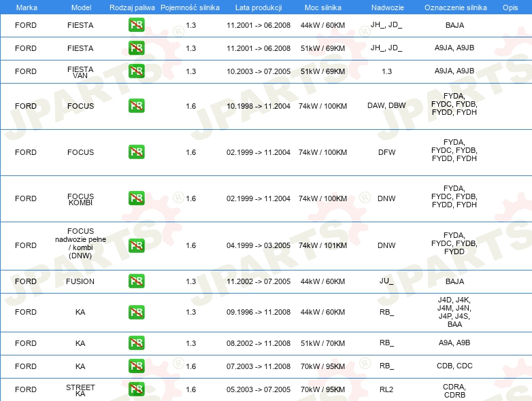The width and height of the screenshot is (532, 401).
Task: Click the 05.2003 -> 07.2005 production years
Action: point(259,389)
